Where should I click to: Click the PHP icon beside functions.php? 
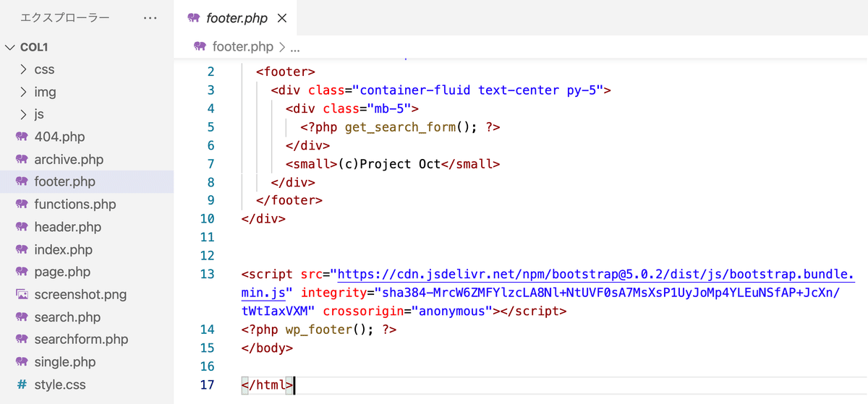click(22, 205)
